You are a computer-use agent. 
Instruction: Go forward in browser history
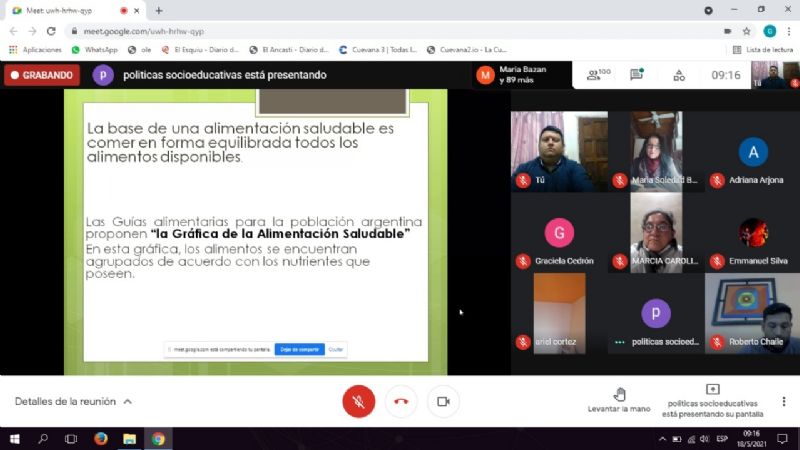point(32,31)
